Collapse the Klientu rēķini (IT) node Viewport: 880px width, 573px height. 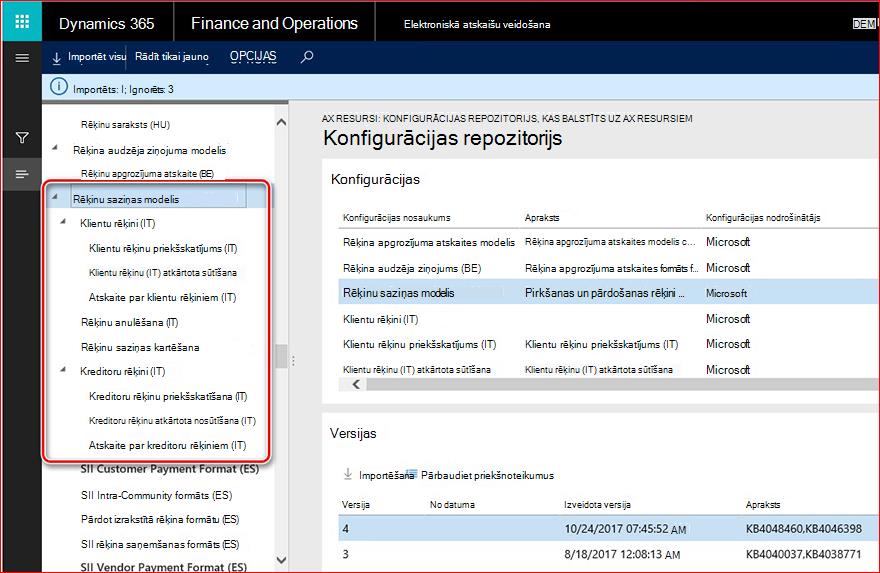click(63, 222)
